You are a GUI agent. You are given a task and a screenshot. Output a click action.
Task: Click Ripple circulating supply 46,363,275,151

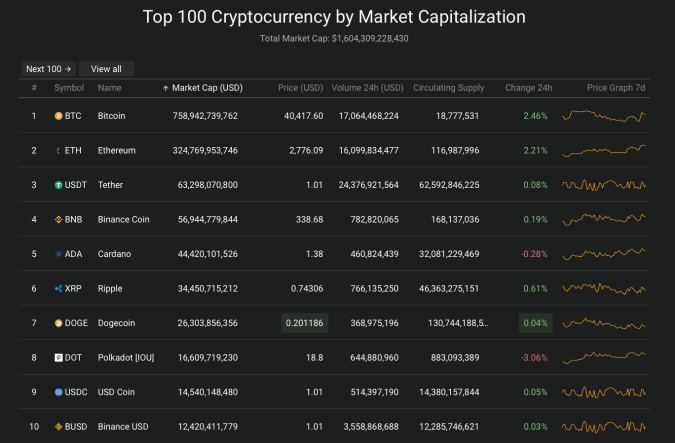click(x=449, y=288)
